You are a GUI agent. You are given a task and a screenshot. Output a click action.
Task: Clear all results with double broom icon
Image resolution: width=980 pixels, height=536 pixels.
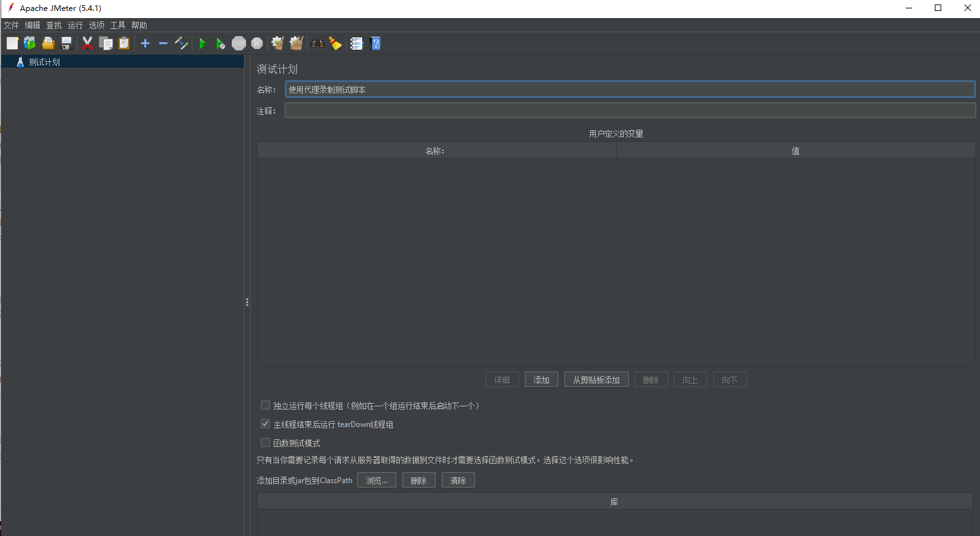point(296,43)
